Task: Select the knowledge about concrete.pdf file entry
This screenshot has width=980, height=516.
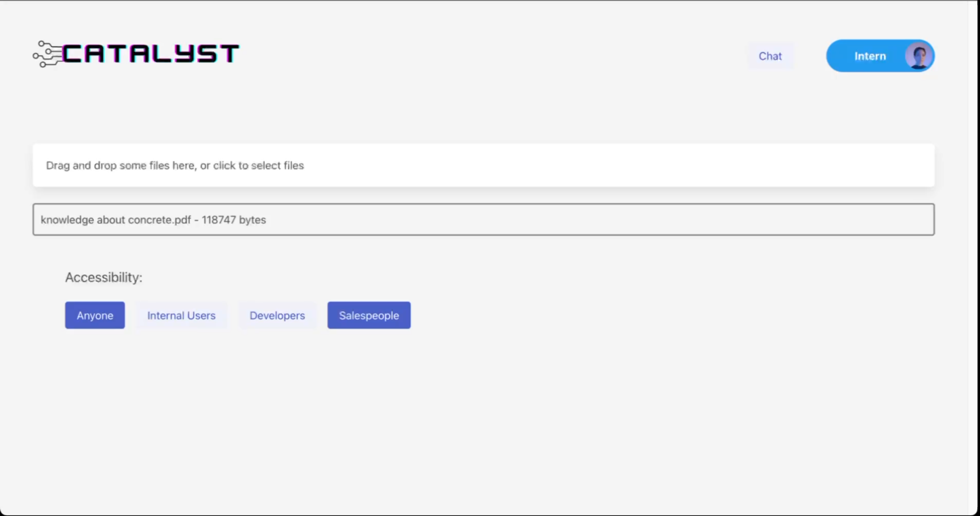Action: click(116, 220)
